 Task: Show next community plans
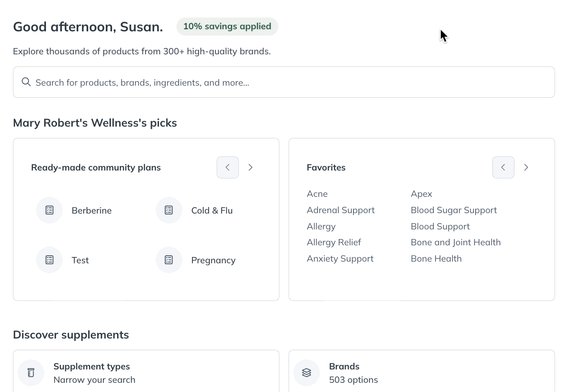click(251, 167)
